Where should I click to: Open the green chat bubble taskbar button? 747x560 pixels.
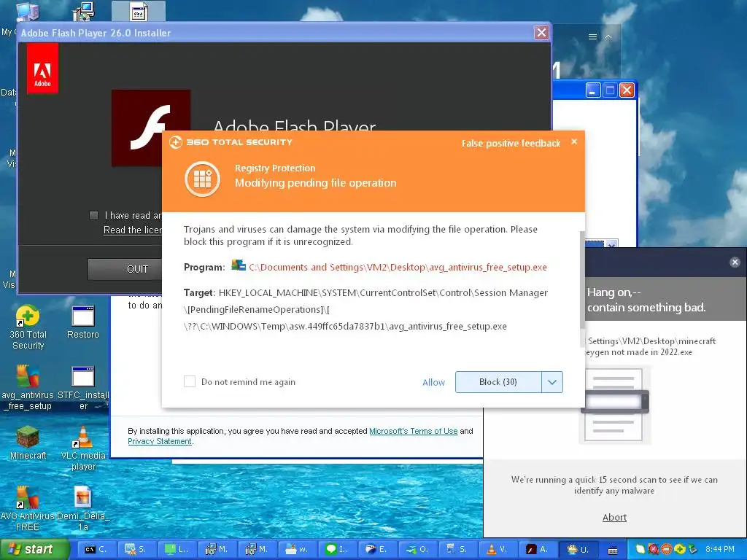(x=336, y=549)
